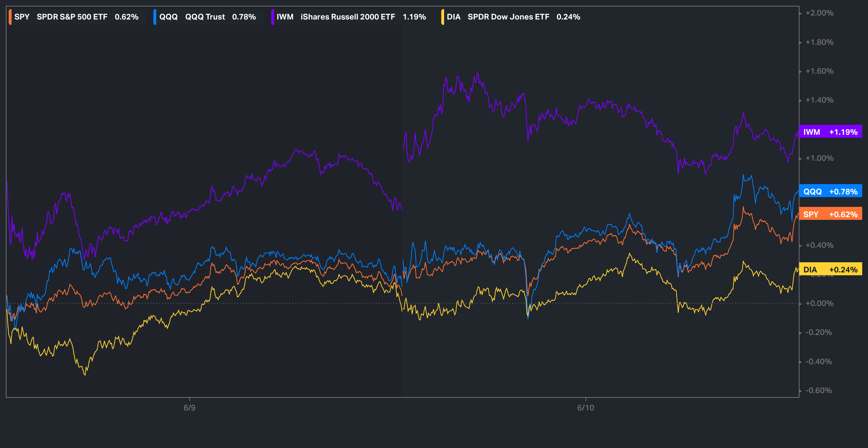Select the DIA +0.24% price tag

pyautogui.click(x=831, y=270)
